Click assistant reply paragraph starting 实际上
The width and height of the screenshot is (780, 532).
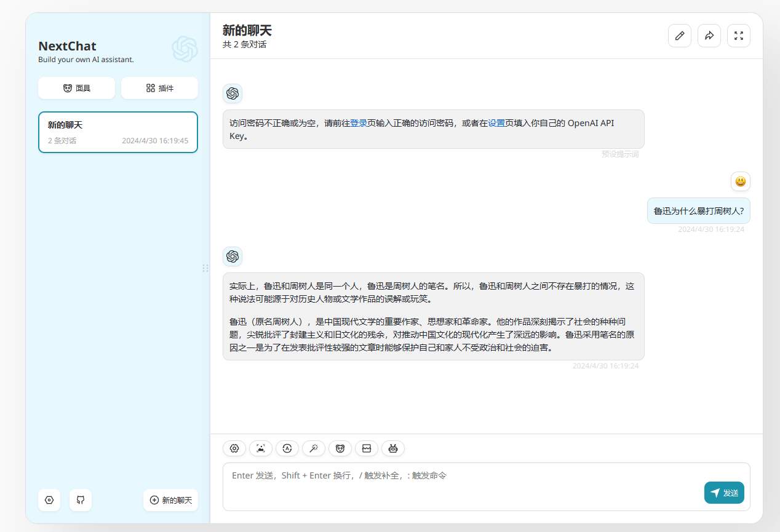click(x=432, y=293)
